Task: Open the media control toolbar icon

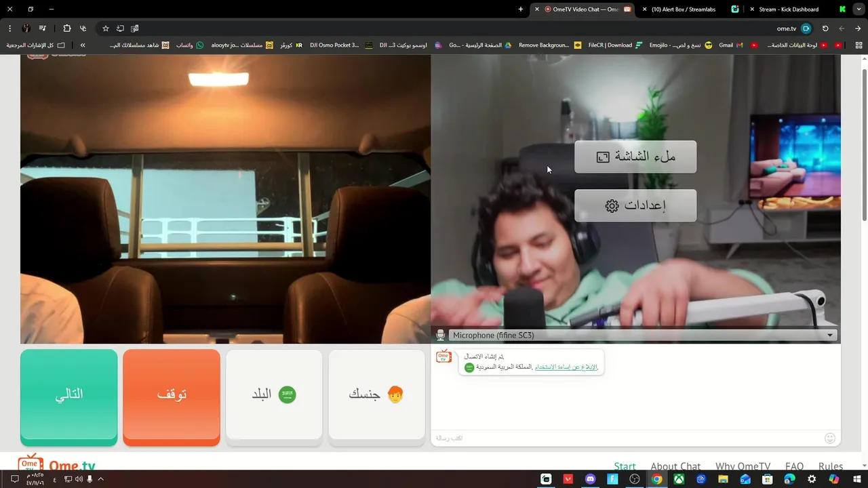Action: coord(43,28)
